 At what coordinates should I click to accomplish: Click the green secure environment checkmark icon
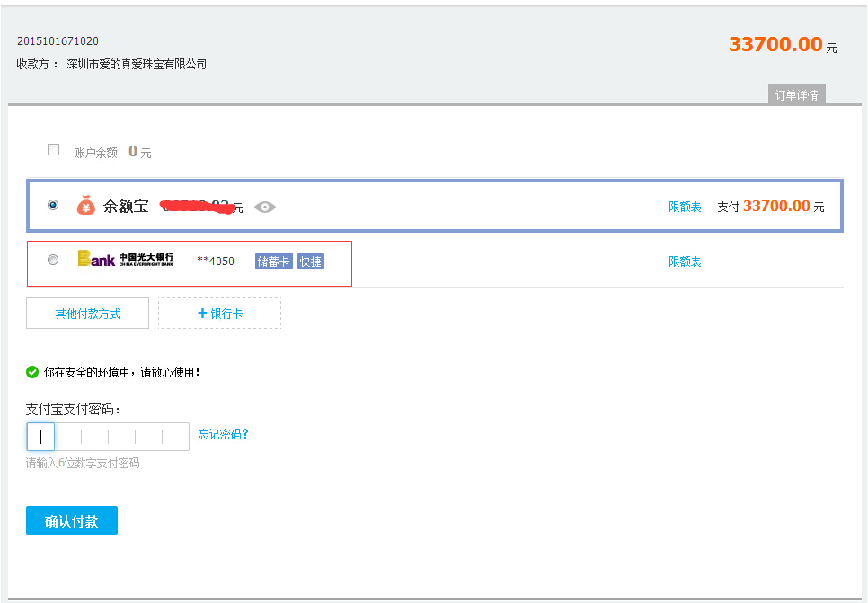[x=32, y=372]
